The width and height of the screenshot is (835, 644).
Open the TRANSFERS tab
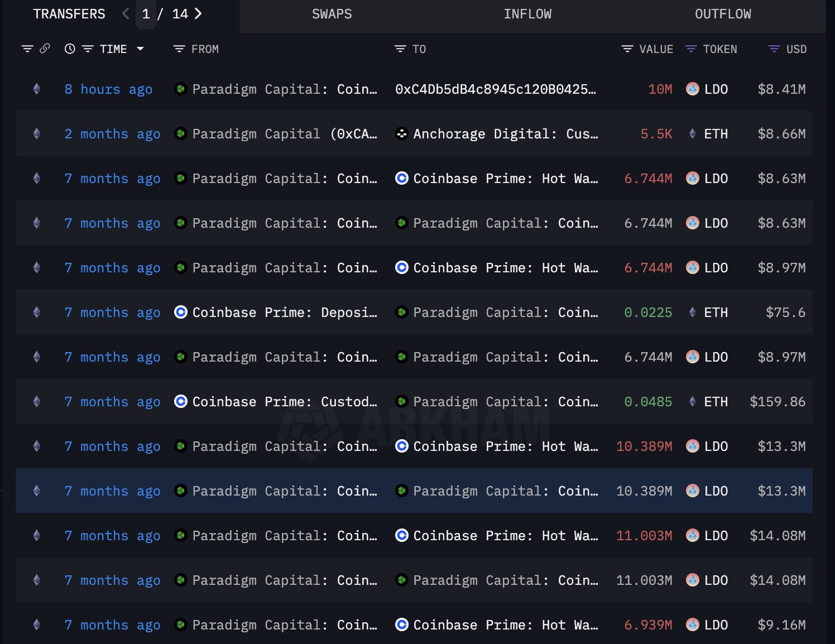(x=69, y=14)
